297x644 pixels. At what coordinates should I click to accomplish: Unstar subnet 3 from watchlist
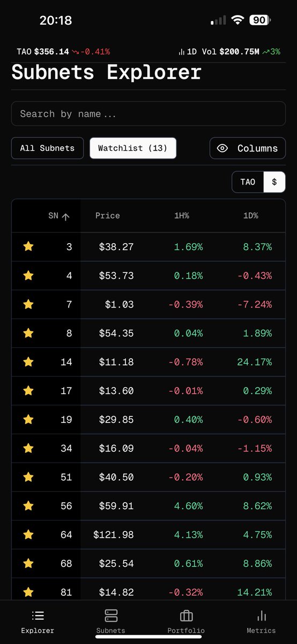[28, 246]
